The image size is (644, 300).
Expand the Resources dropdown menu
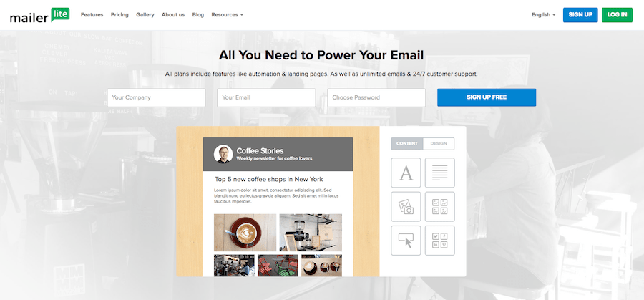coord(227,14)
